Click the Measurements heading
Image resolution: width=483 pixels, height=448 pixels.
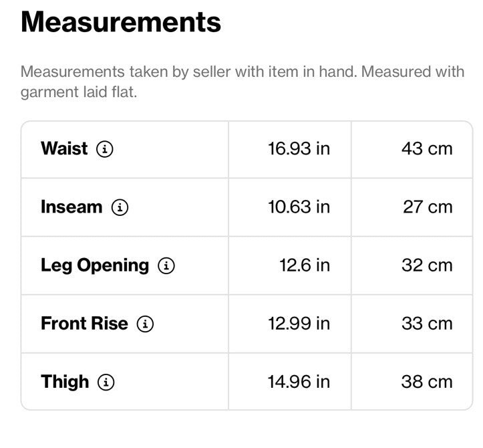click(x=121, y=22)
